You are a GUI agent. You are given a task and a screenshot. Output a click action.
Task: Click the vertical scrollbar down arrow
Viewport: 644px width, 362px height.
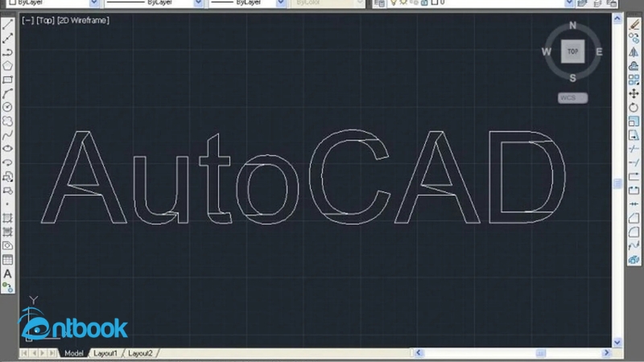point(617,343)
